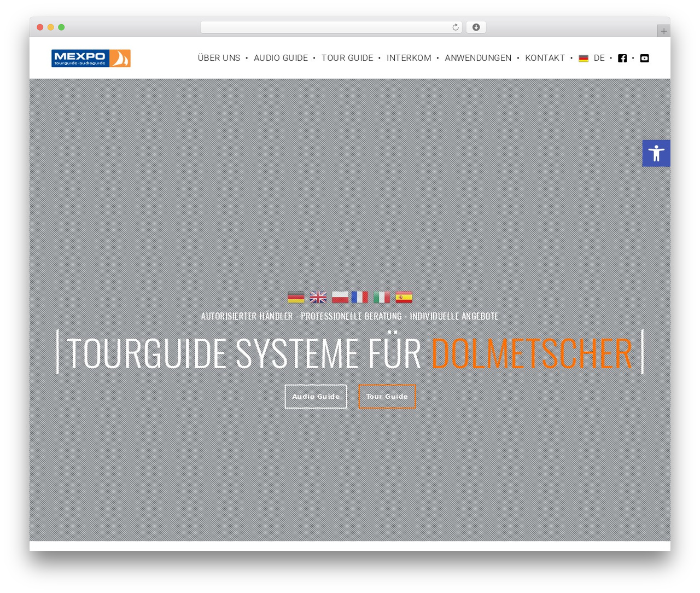
Task: Open a new browser tab
Action: pyautogui.click(x=663, y=31)
